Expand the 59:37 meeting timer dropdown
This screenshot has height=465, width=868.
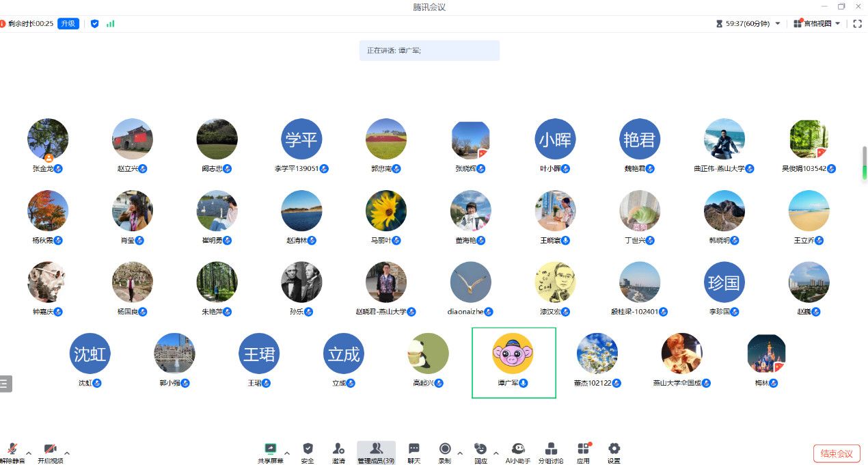coord(777,23)
